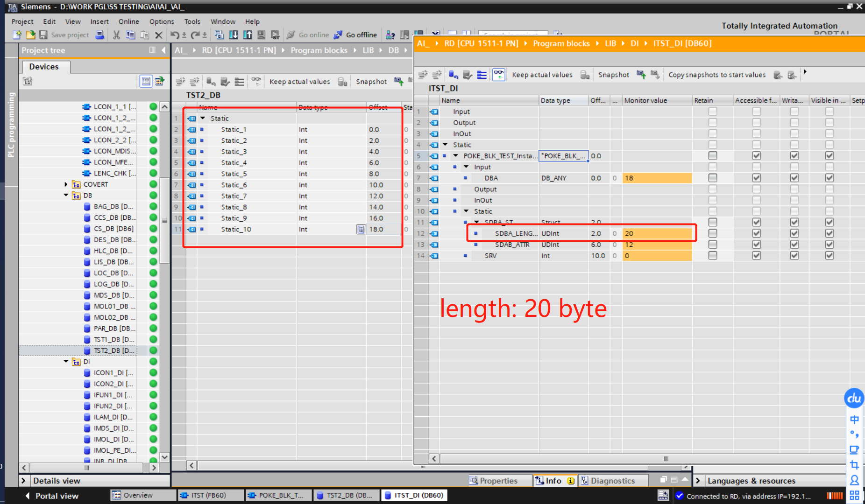Switch to Portal view

52,496
